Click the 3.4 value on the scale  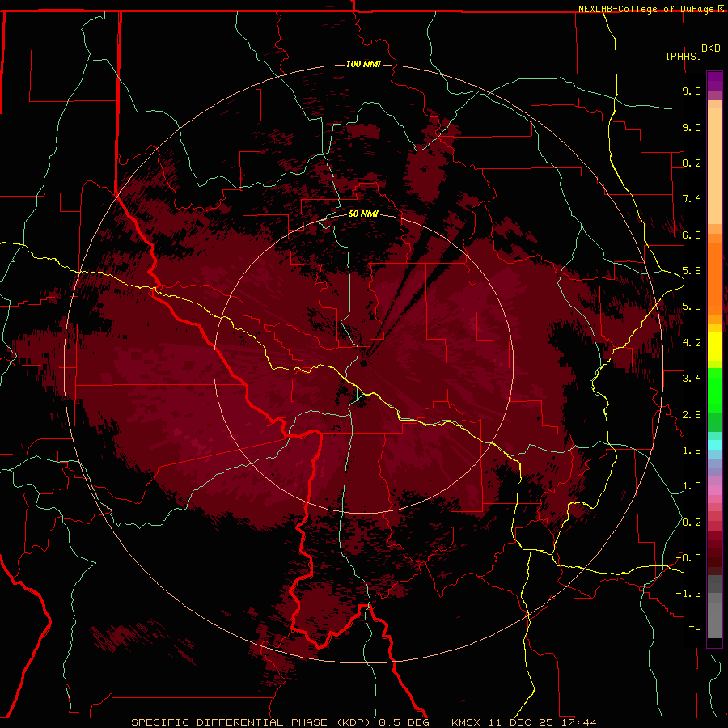tap(692, 379)
